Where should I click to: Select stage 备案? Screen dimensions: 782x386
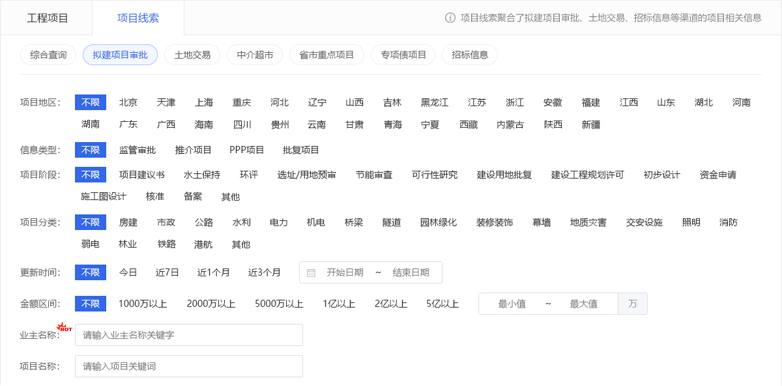pos(193,196)
